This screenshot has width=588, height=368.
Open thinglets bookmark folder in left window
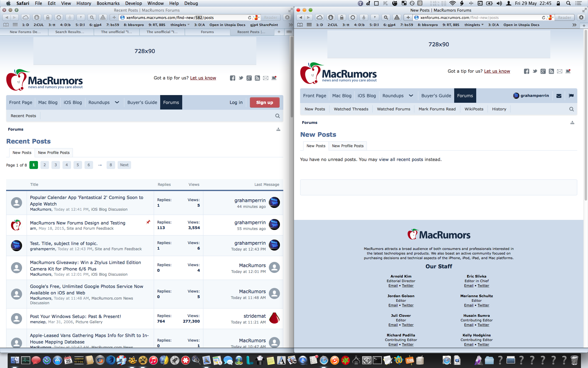point(180,25)
